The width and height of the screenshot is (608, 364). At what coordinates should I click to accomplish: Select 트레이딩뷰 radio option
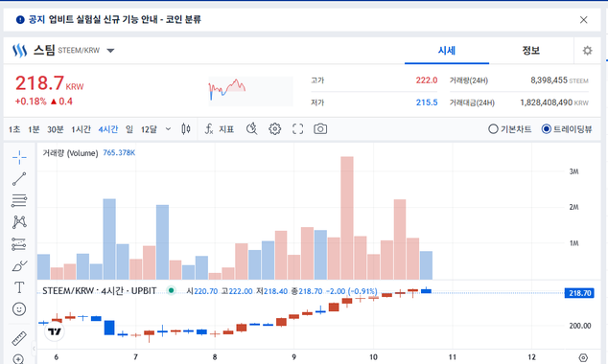(x=567, y=129)
